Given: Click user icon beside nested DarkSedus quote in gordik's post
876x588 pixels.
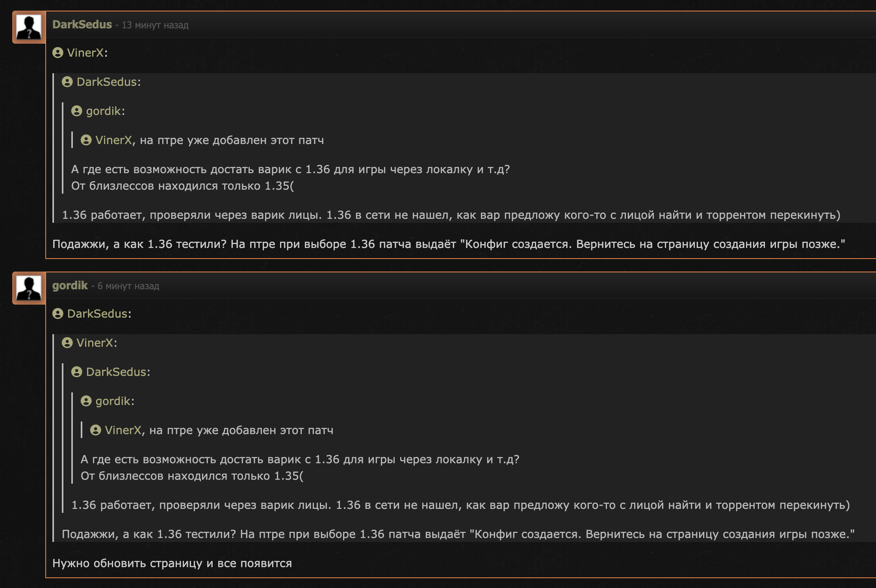Looking at the screenshot, I should (77, 372).
